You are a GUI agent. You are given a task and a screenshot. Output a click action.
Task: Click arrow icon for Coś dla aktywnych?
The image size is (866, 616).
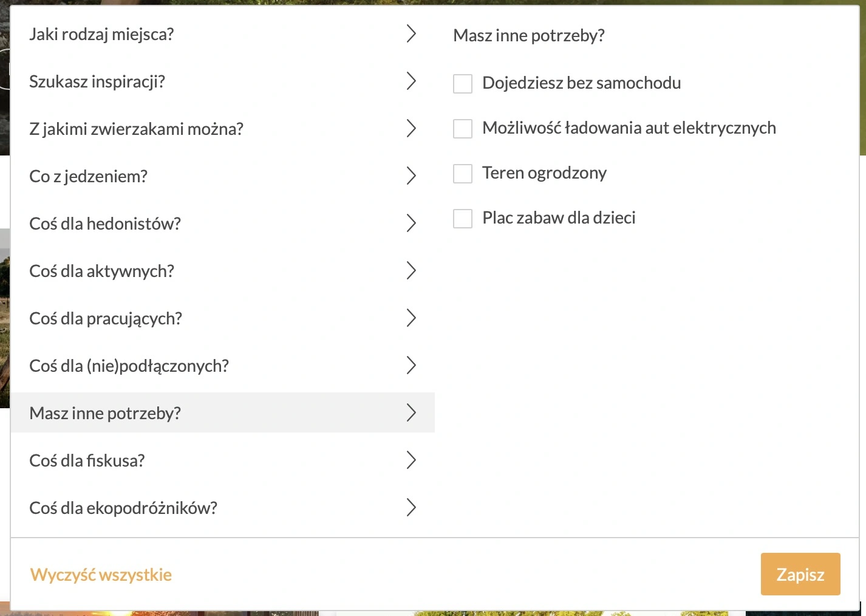pyautogui.click(x=411, y=271)
